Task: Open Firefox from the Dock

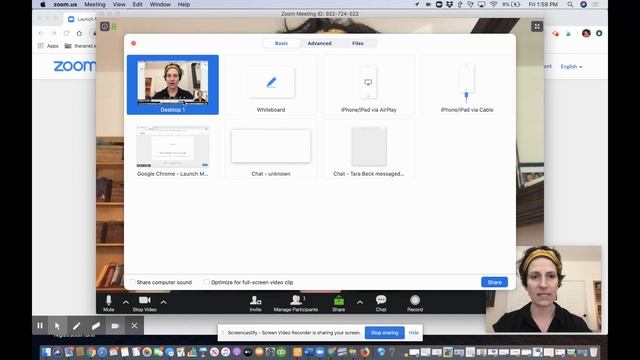Action: [364, 351]
